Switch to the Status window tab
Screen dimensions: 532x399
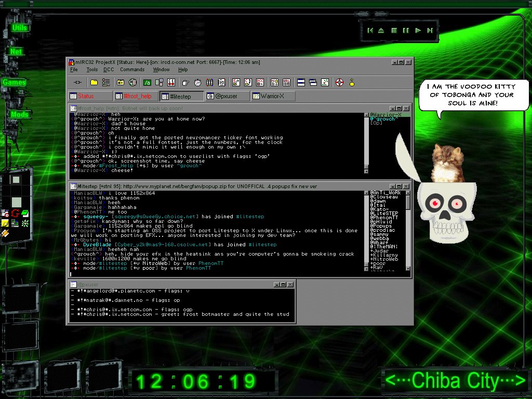click(x=90, y=96)
